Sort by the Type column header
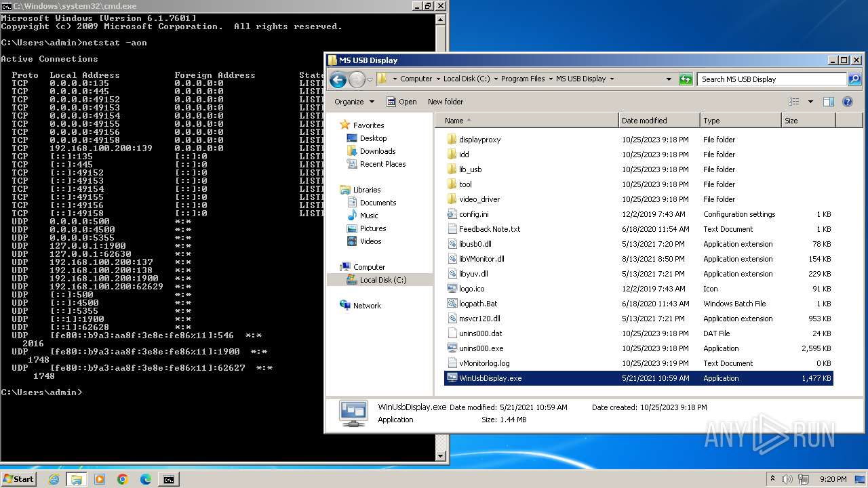Image resolution: width=868 pixels, height=488 pixels. [x=741, y=121]
